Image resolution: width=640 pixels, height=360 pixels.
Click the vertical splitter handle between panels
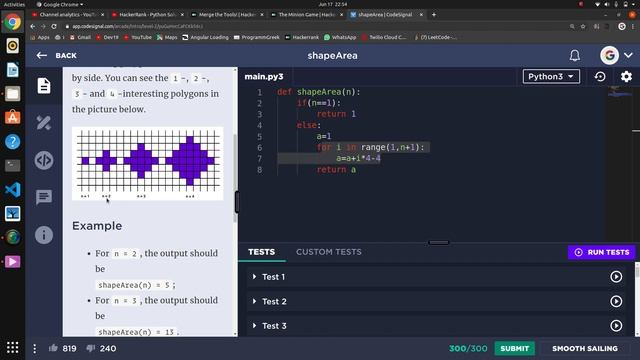click(237, 202)
